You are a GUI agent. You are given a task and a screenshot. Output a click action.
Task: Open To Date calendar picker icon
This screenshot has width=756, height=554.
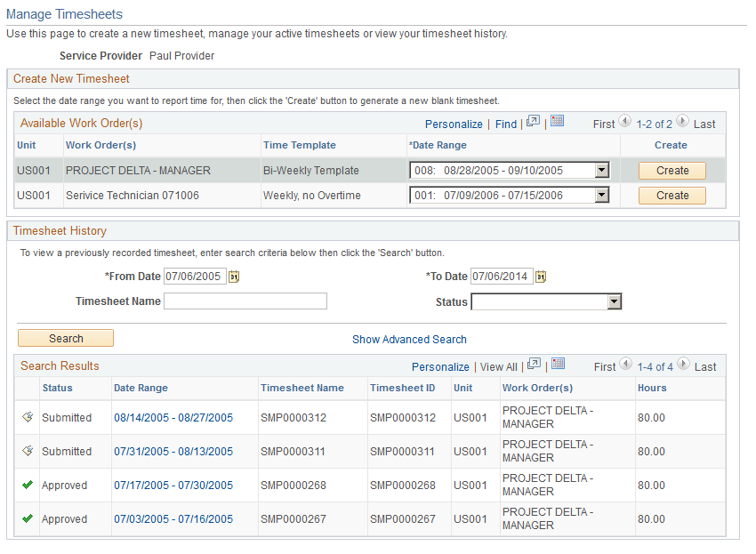[x=541, y=276]
